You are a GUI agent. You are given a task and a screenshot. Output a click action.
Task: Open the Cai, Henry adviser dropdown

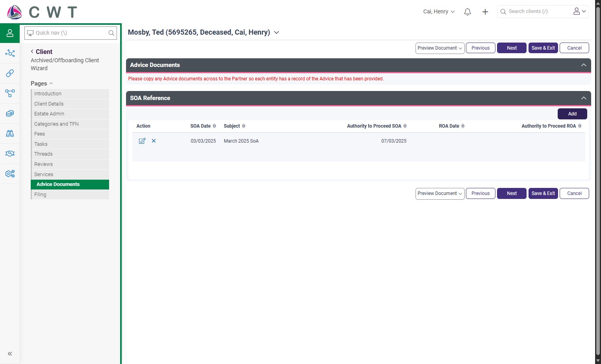tap(439, 12)
